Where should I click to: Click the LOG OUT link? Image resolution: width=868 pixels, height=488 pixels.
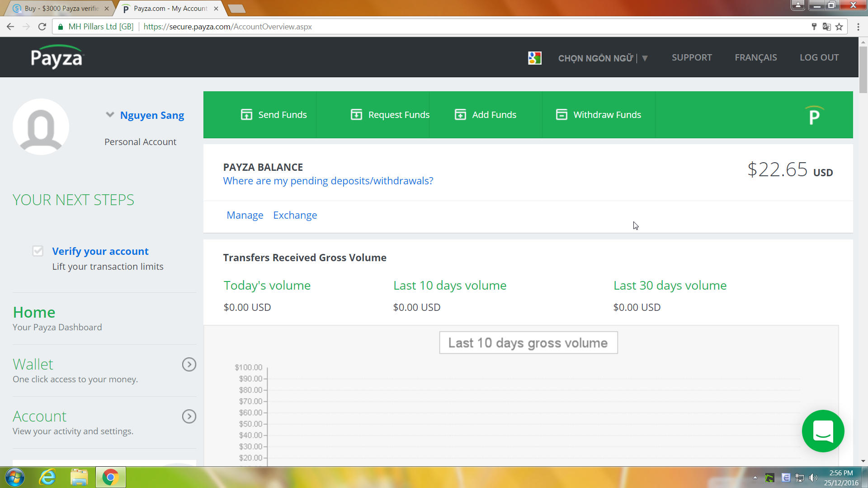[x=819, y=57]
